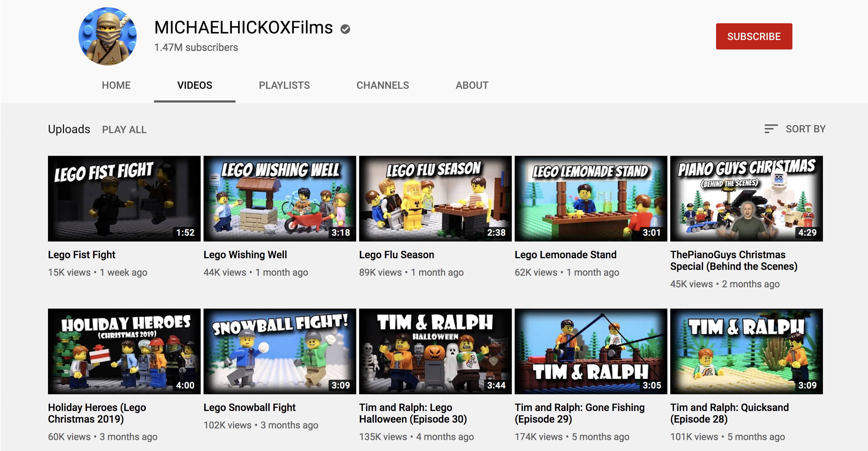Click "101K views • 5 months ago" text
Screen dimensions: 868x451
coord(728,437)
